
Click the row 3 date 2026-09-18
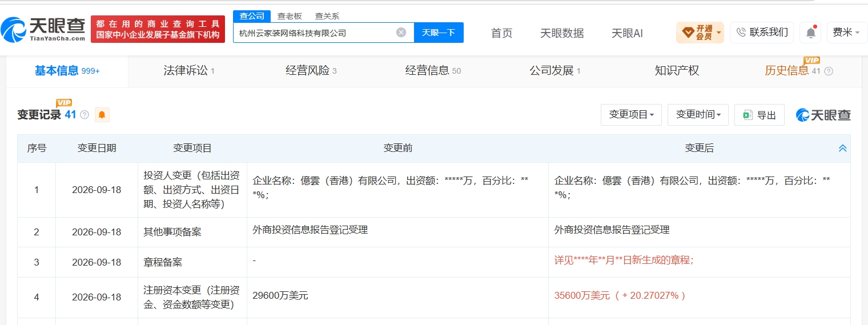97,262
